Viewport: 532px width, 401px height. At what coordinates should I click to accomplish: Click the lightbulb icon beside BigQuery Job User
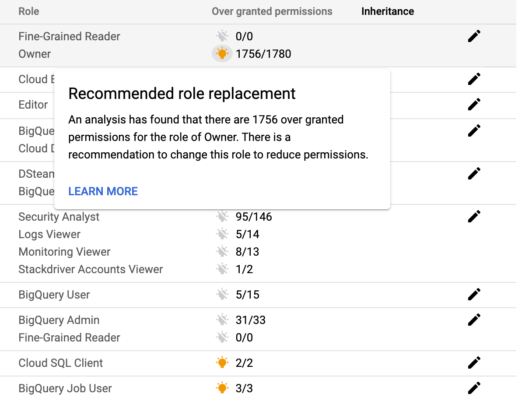tap(222, 388)
